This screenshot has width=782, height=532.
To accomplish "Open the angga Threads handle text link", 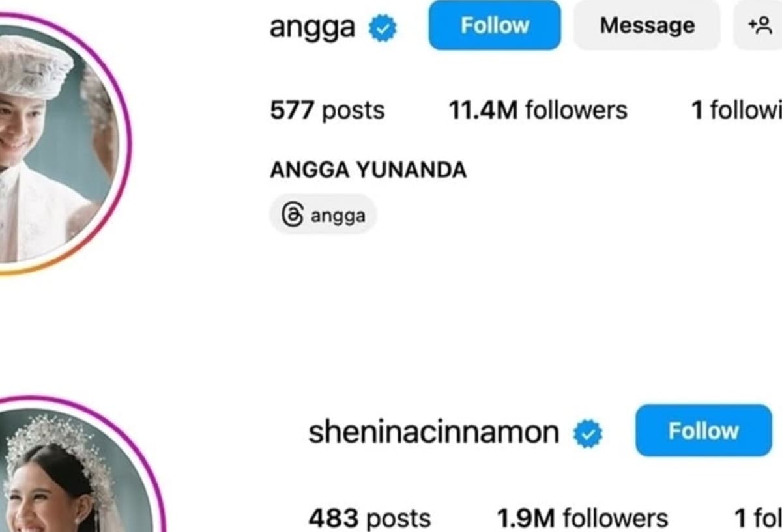I will coord(338,216).
